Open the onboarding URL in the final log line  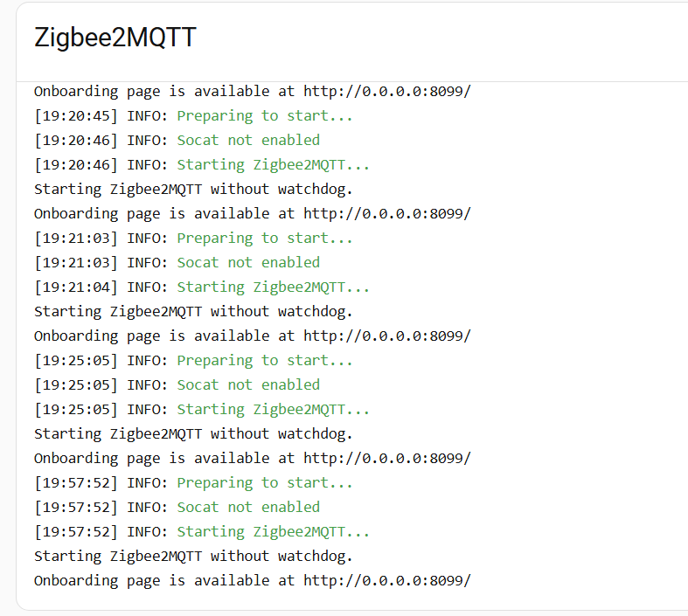pyautogui.click(x=387, y=580)
